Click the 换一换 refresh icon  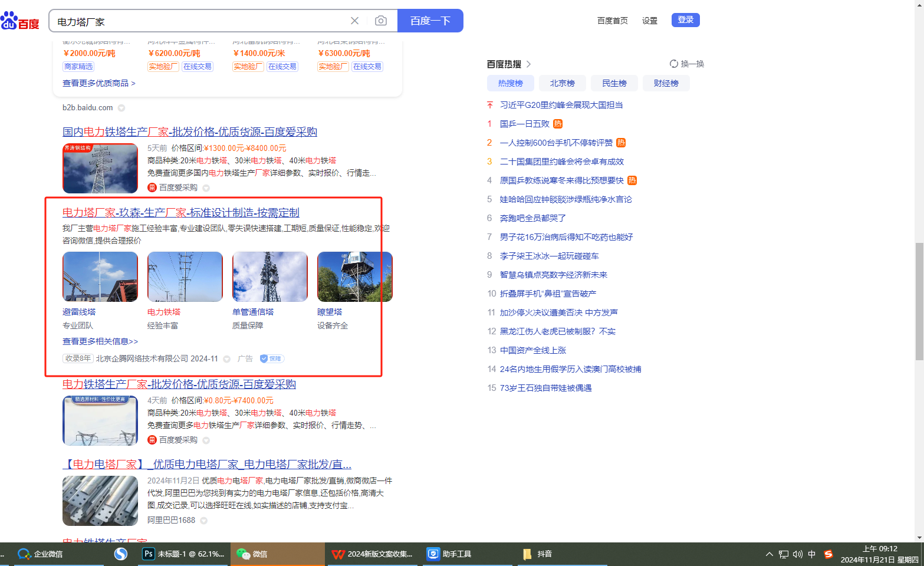pyautogui.click(x=673, y=64)
